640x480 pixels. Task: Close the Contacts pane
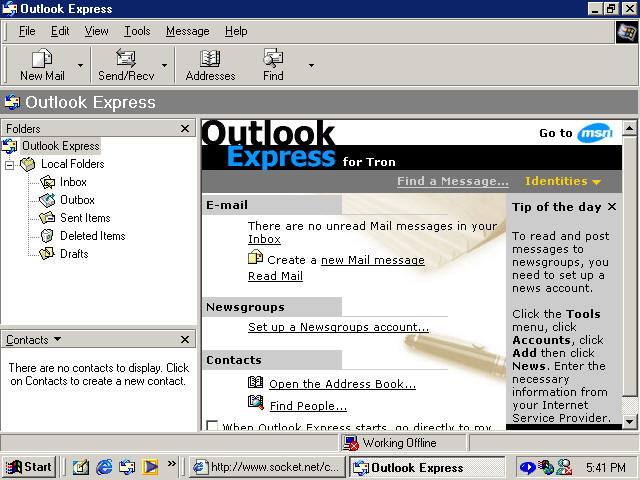(x=185, y=340)
